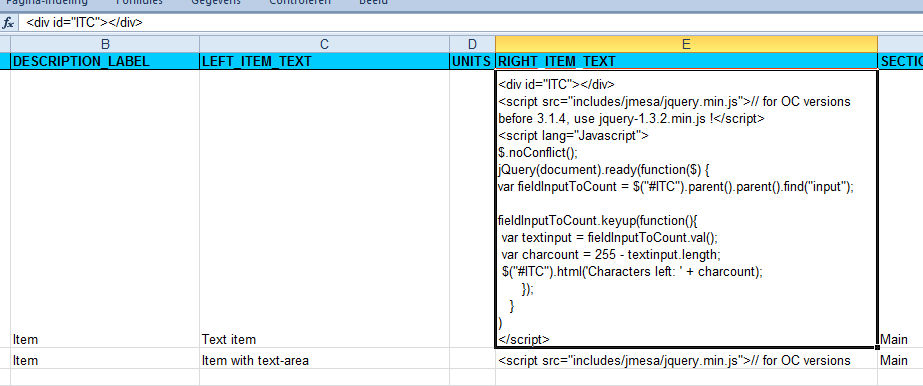The height and width of the screenshot is (386, 923).
Task: Select the 'Main' cell in the text-area row
Action: 901,358
